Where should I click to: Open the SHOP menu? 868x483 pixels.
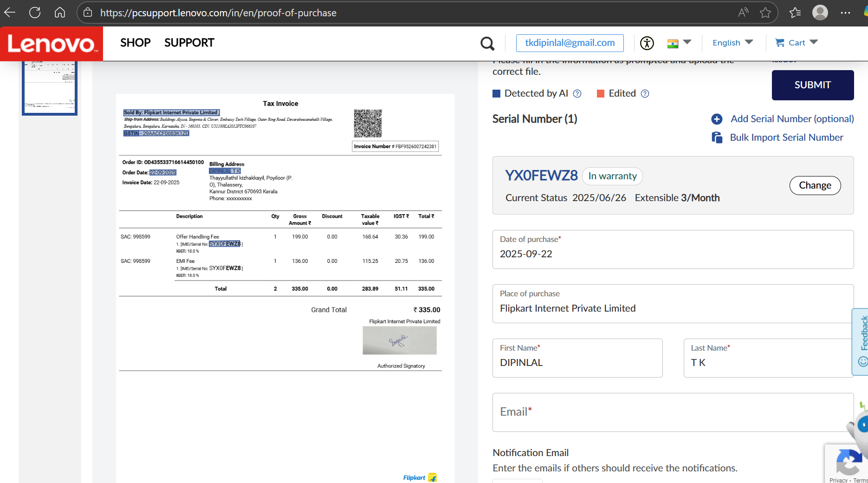tap(135, 43)
